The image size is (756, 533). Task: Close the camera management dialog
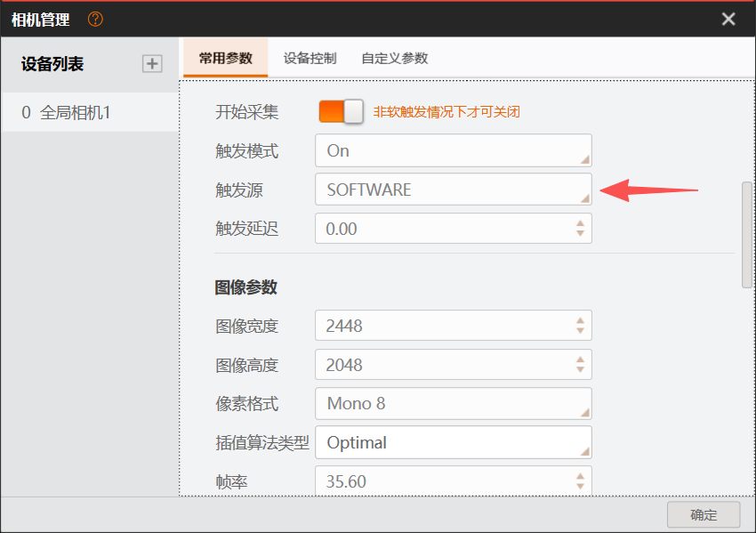728,19
